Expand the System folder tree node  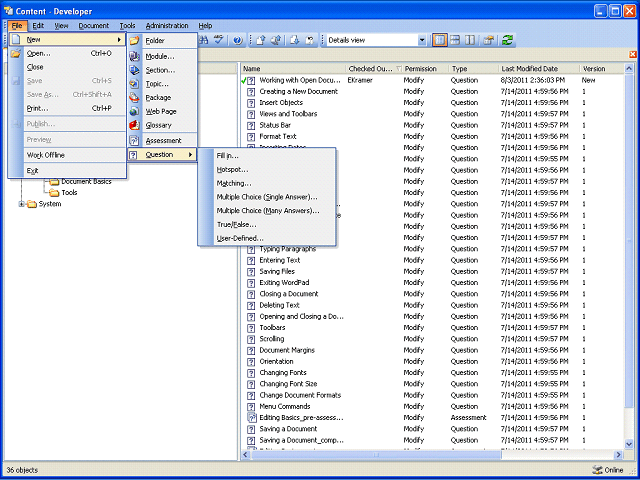22,204
